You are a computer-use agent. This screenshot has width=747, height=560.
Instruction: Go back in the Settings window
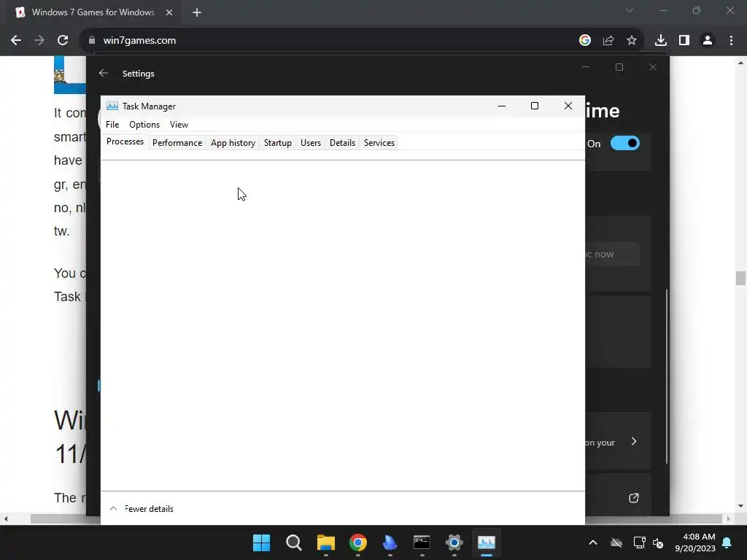(x=104, y=74)
